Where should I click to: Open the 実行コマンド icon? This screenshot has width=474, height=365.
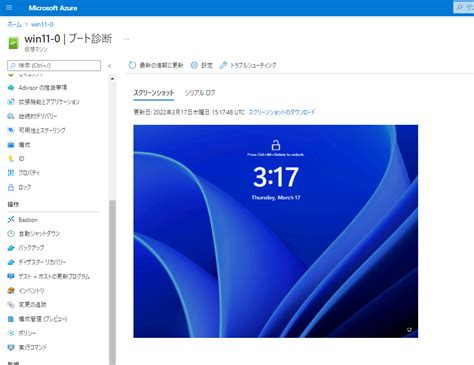tap(11, 347)
